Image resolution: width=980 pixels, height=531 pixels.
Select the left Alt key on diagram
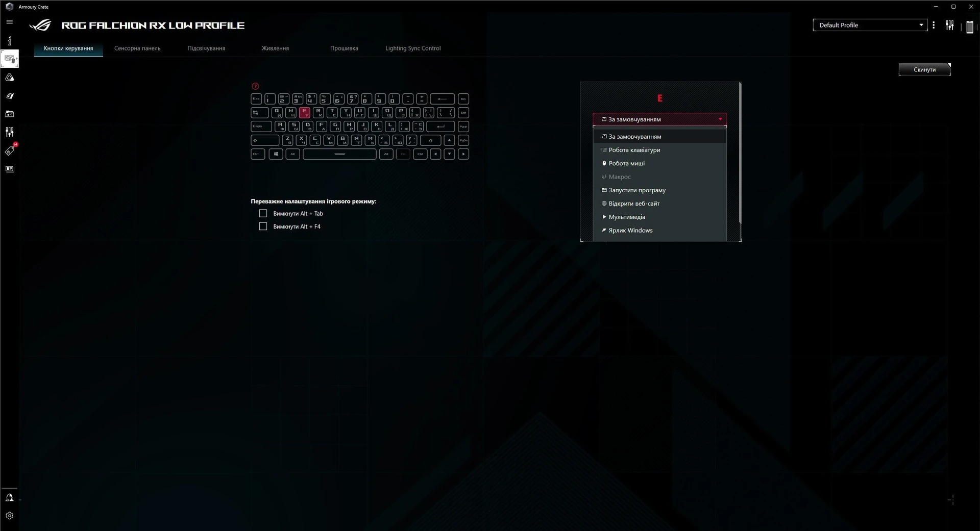[x=292, y=154]
